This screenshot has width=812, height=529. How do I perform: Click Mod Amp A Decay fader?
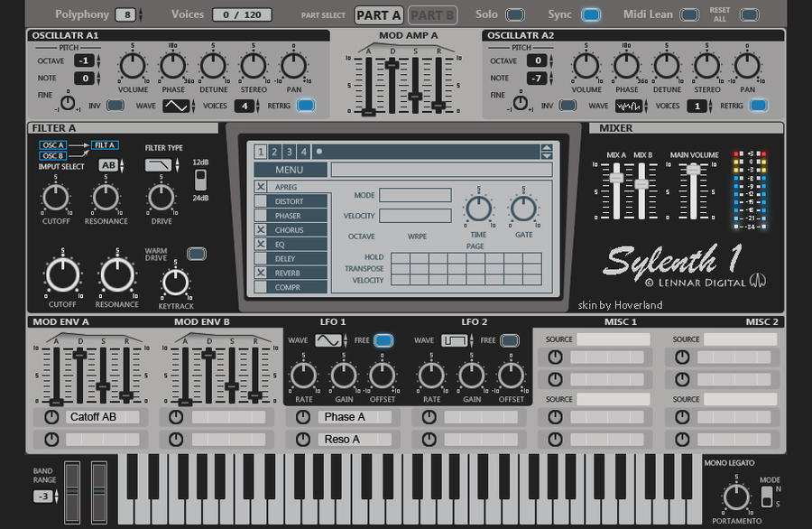[x=392, y=65]
